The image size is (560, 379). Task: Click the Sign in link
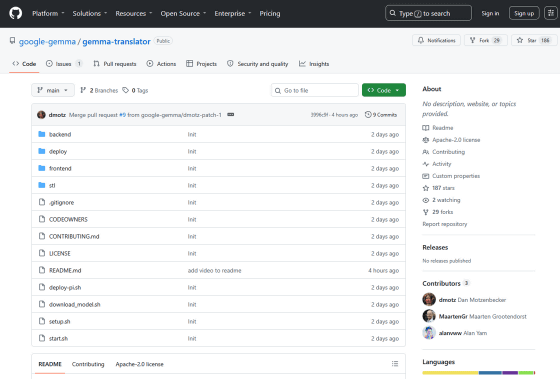coord(490,14)
